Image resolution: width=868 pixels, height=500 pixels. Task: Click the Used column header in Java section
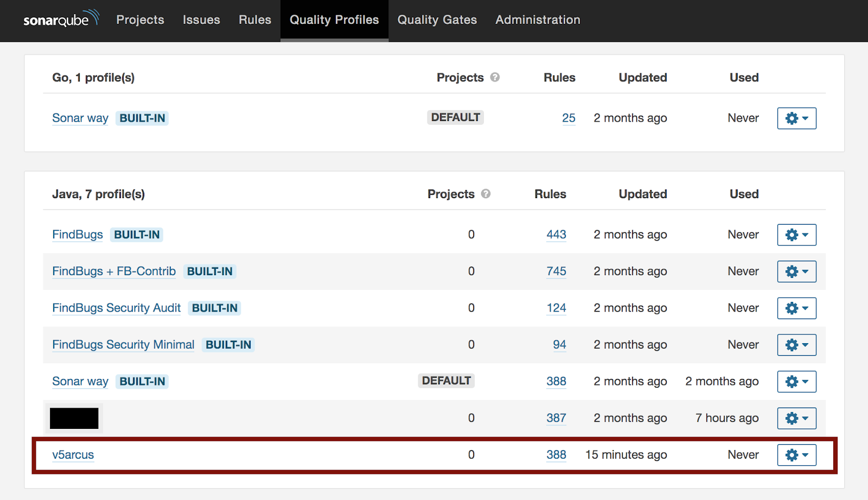tap(744, 194)
